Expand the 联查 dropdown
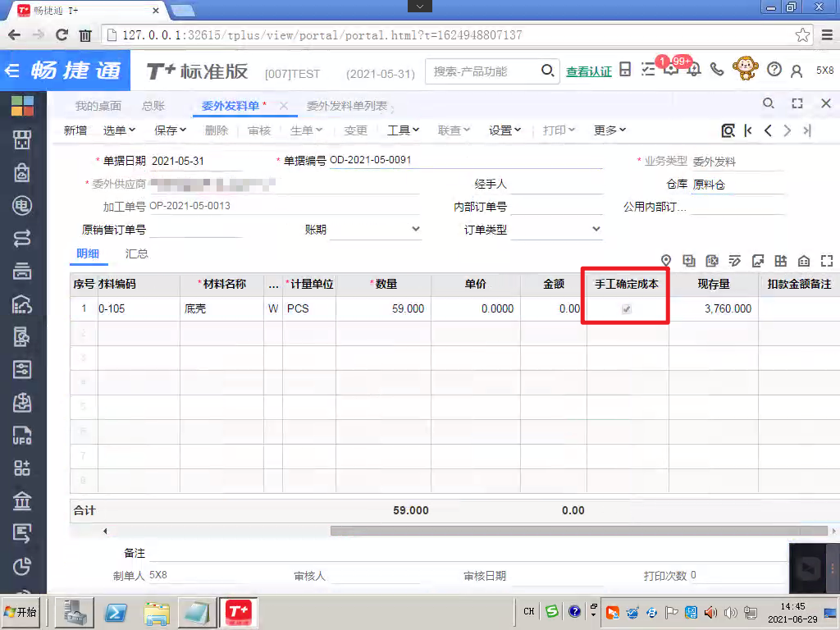Image resolution: width=840 pixels, height=630 pixels. 454,130
